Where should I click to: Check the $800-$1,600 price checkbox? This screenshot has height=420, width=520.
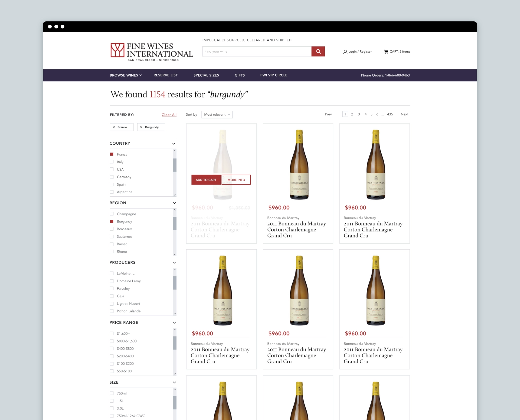(x=112, y=341)
